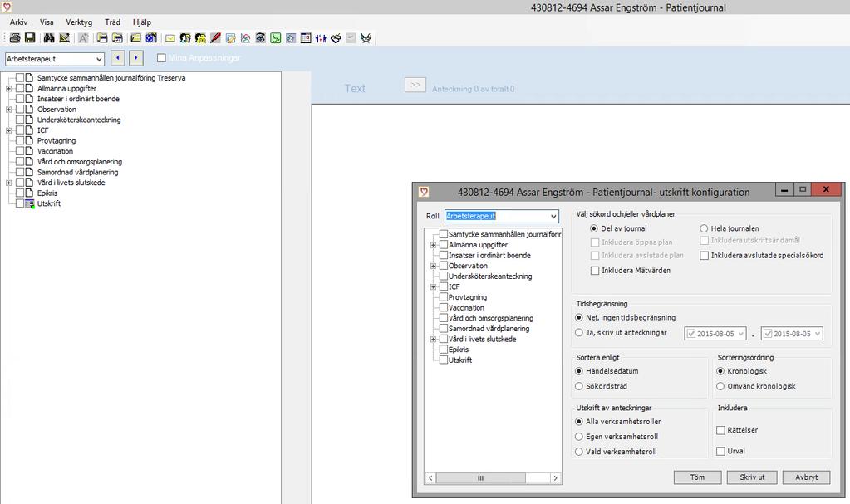Check Inkludera avslutade specialsökord

[x=704, y=255]
